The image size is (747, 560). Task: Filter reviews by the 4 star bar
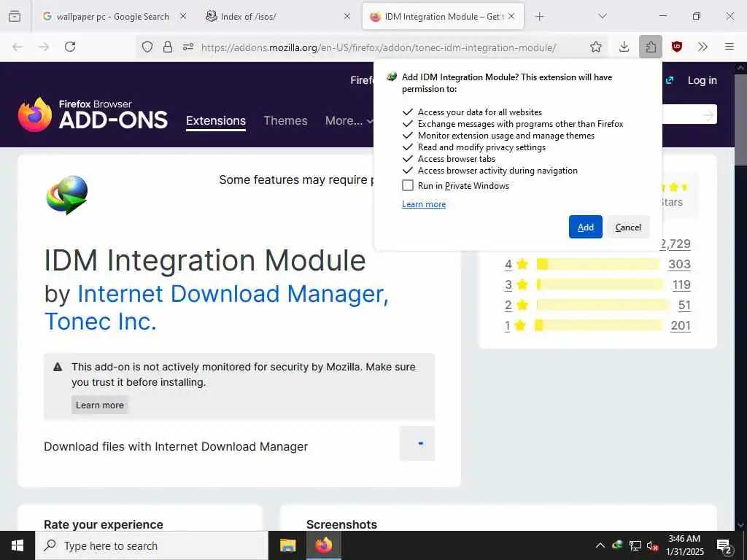(598, 264)
